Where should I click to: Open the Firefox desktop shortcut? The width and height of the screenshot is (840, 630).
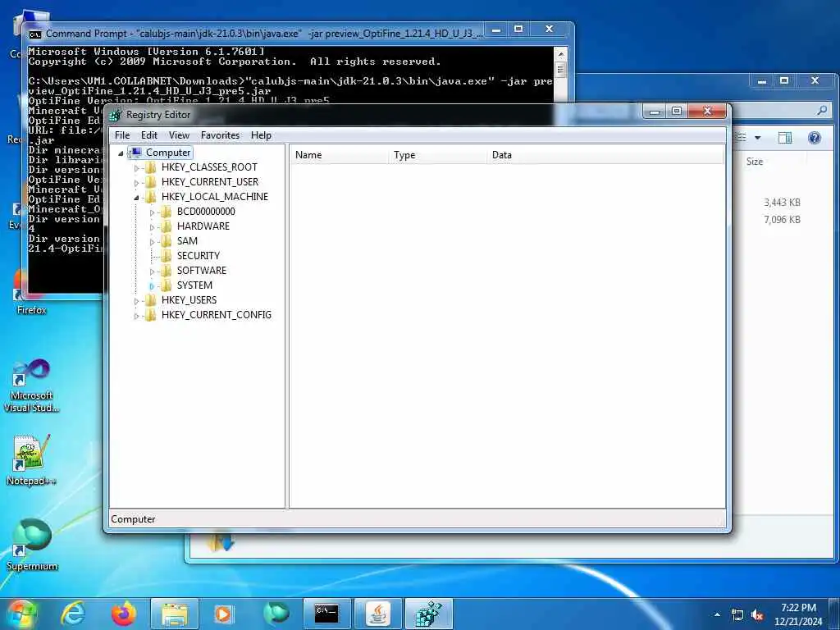click(x=31, y=292)
